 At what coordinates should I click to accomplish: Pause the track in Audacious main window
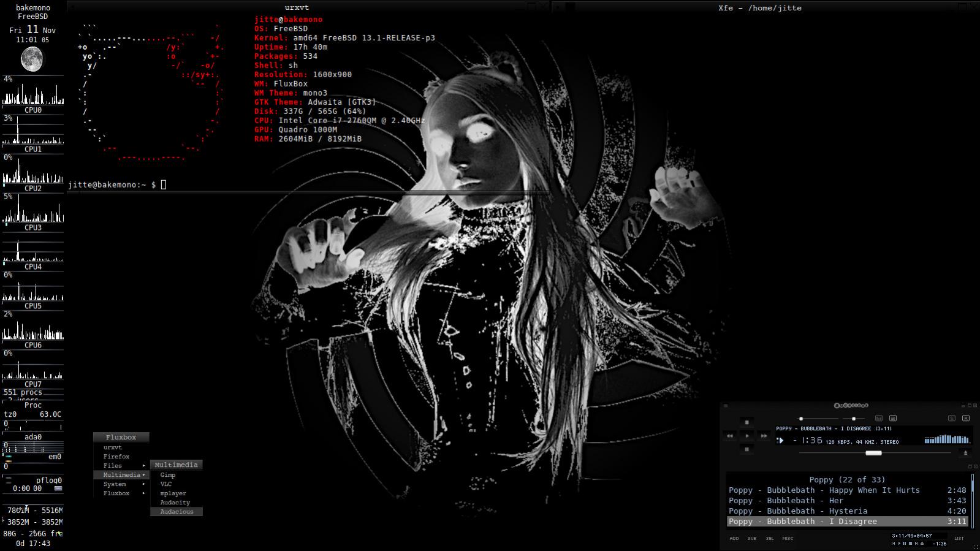coord(746,449)
